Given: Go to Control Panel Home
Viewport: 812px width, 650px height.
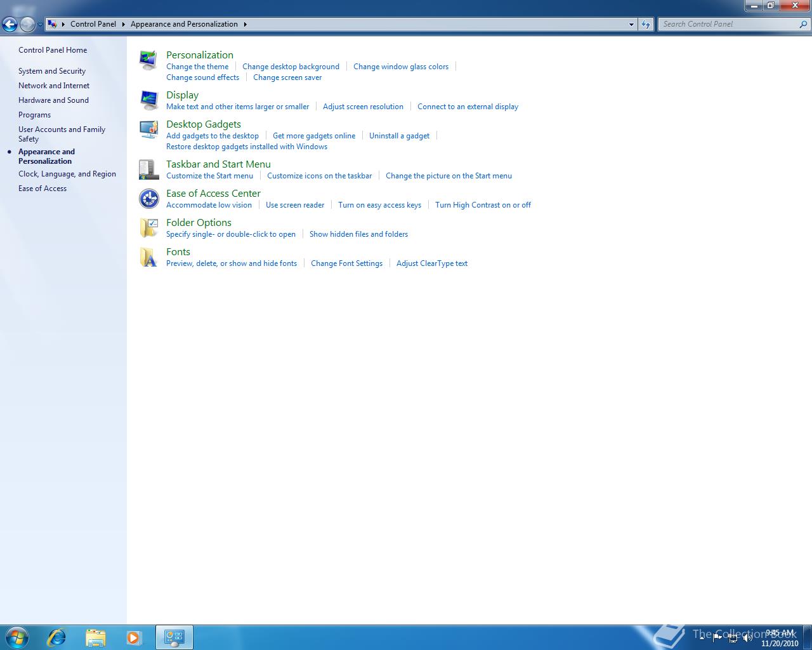Looking at the screenshot, I should point(53,50).
